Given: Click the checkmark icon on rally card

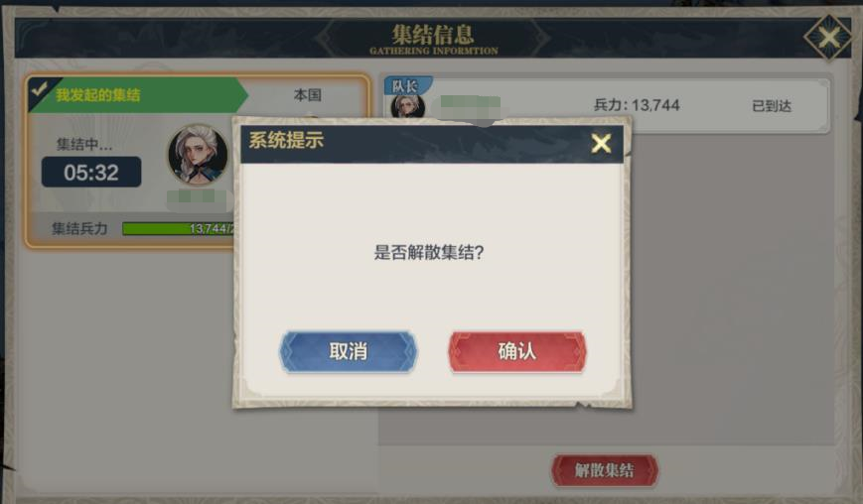Looking at the screenshot, I should point(40,88).
